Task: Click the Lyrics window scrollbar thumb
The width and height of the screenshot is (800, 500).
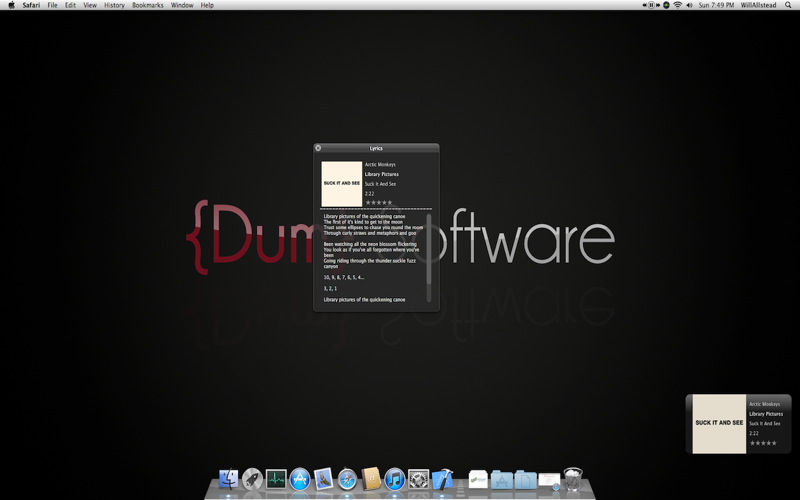Action: [x=429, y=248]
